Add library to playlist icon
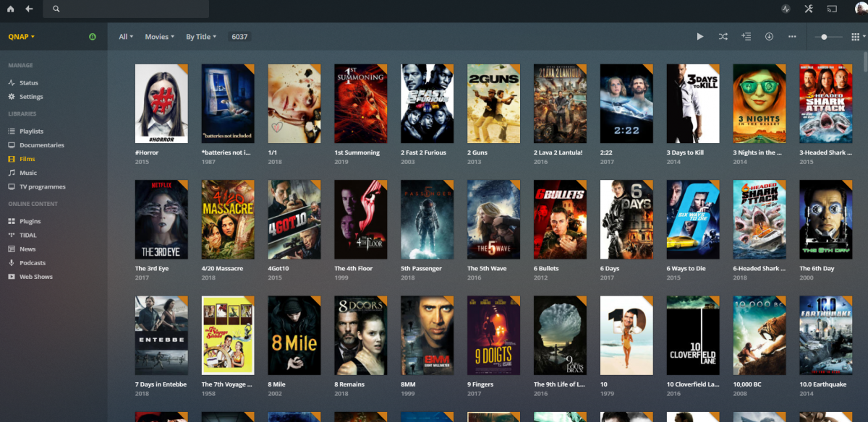Viewport: 868px width, 422px height. pos(746,36)
